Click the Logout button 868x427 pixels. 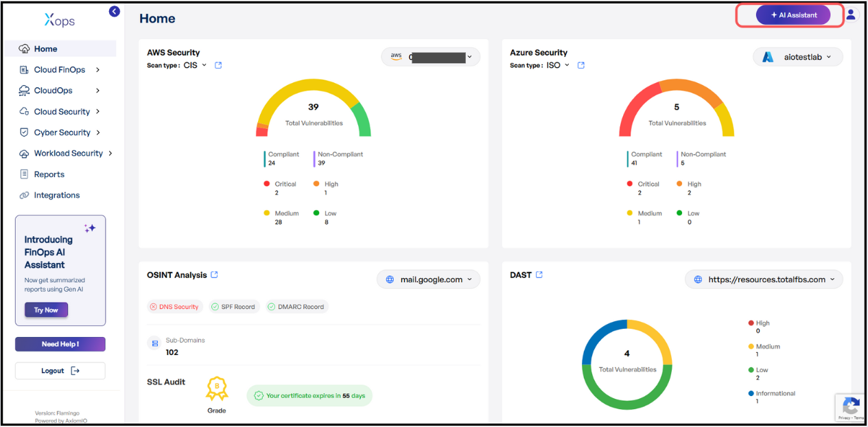coord(60,371)
